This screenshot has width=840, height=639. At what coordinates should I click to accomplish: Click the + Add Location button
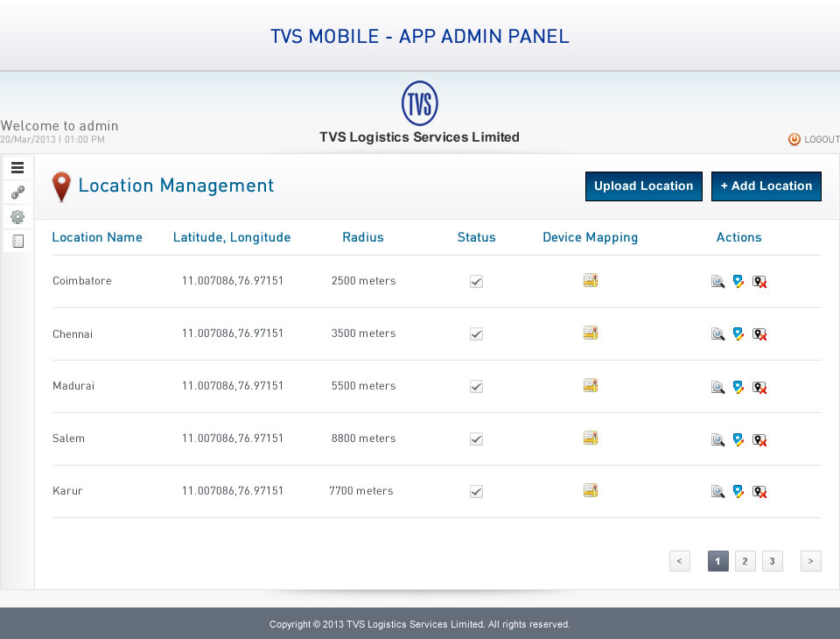point(766,186)
